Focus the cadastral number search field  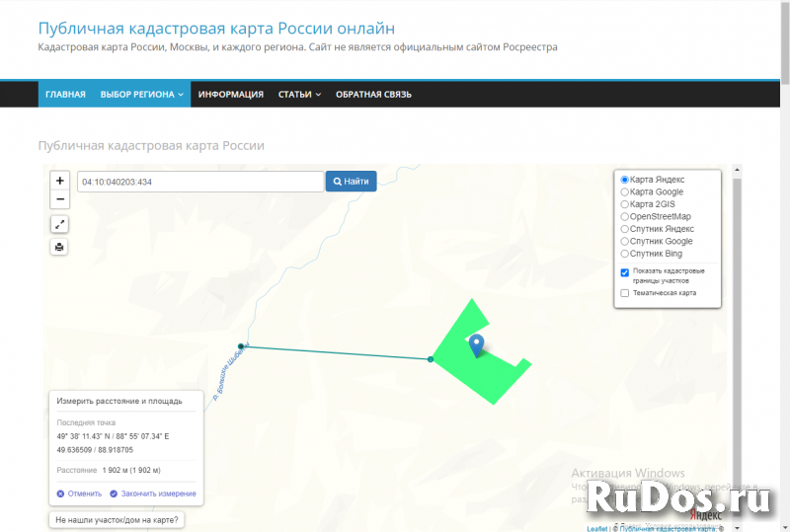point(200,182)
